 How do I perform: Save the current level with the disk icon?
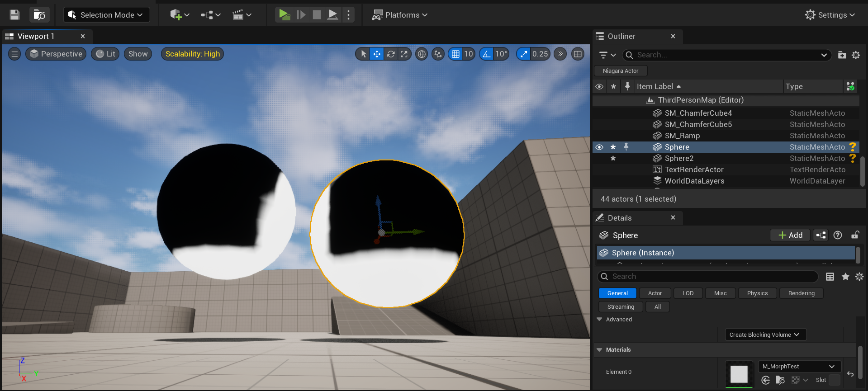click(x=14, y=15)
